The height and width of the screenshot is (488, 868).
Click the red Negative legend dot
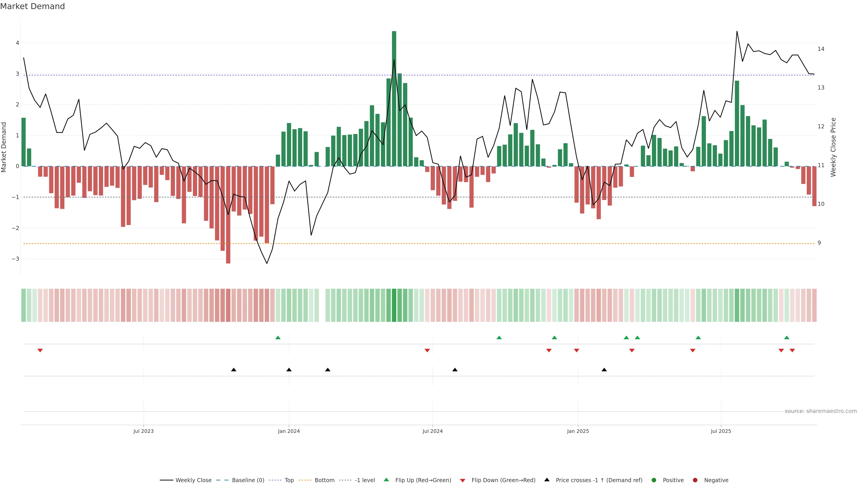(x=695, y=480)
